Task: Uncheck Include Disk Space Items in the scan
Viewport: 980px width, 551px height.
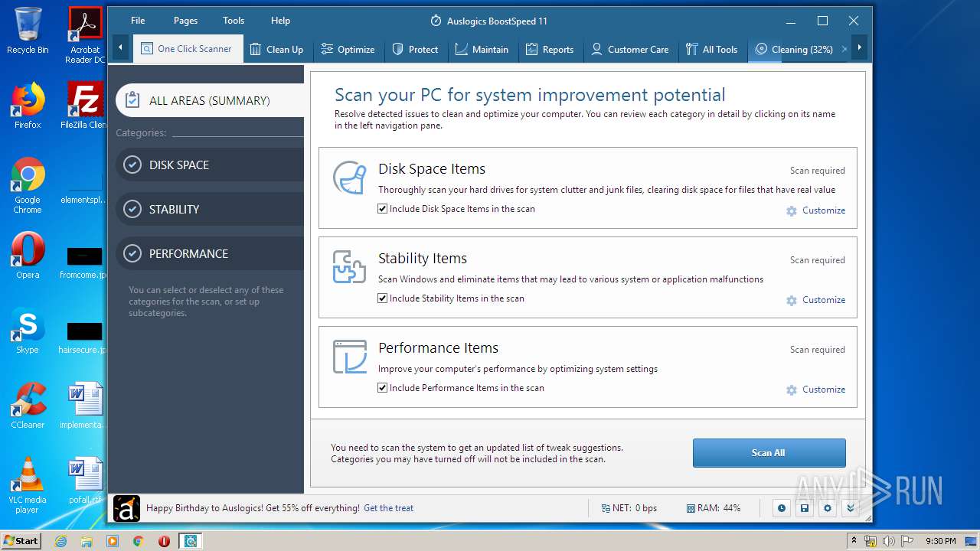Action: pyautogui.click(x=383, y=209)
